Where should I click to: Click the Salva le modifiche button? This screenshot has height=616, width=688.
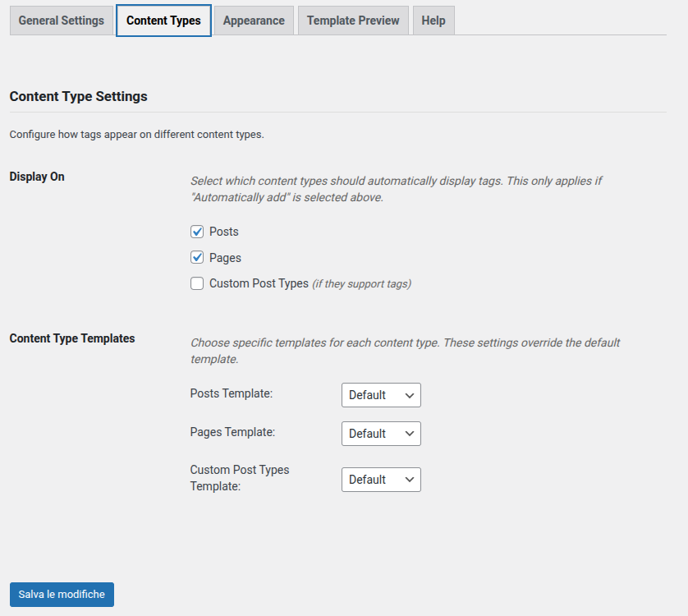(62, 595)
